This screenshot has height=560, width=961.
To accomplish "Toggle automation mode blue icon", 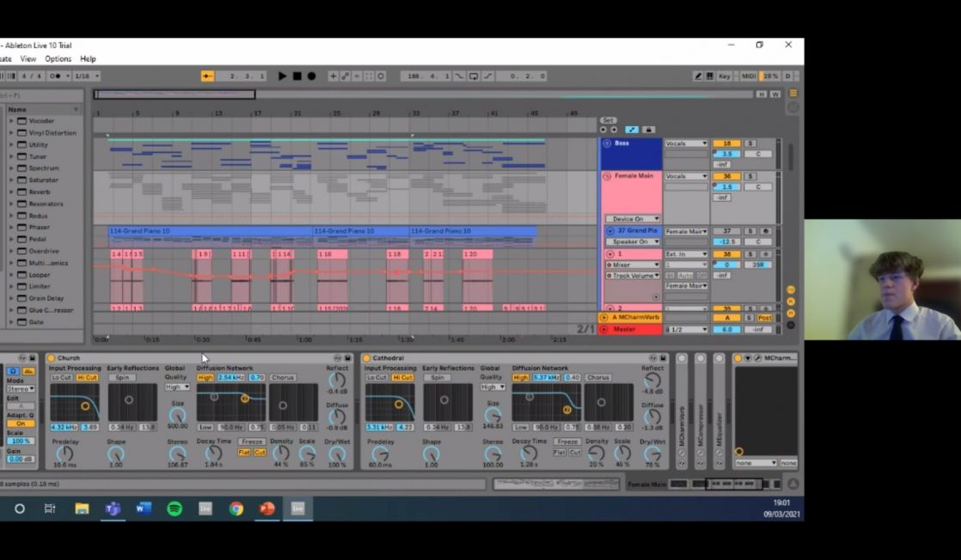I will click(632, 130).
